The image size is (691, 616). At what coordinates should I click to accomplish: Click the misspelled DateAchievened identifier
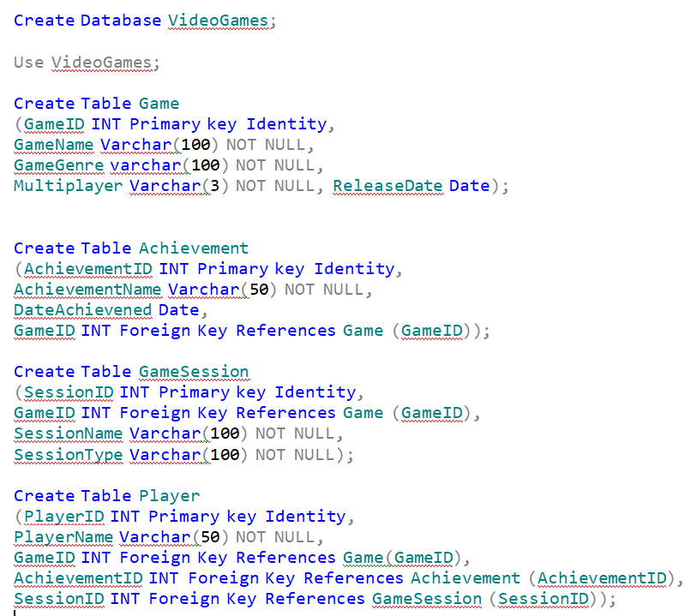click(82, 309)
